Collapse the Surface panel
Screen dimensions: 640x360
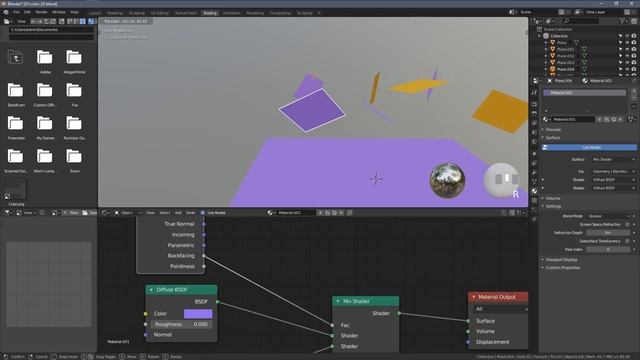click(553, 138)
